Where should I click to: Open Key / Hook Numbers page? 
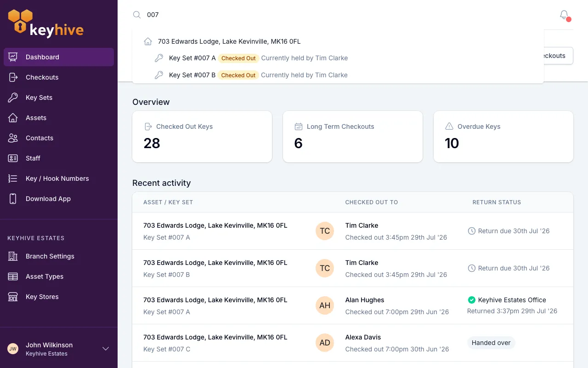(59, 178)
